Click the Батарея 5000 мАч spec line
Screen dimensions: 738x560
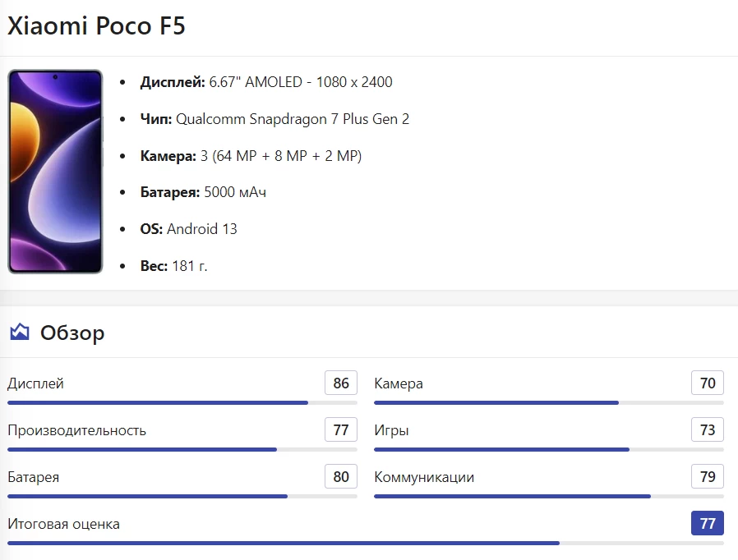point(203,192)
